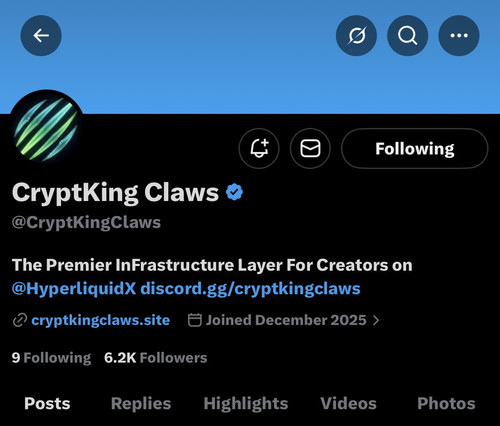Open the @HyperliquidX mention

tap(74, 289)
